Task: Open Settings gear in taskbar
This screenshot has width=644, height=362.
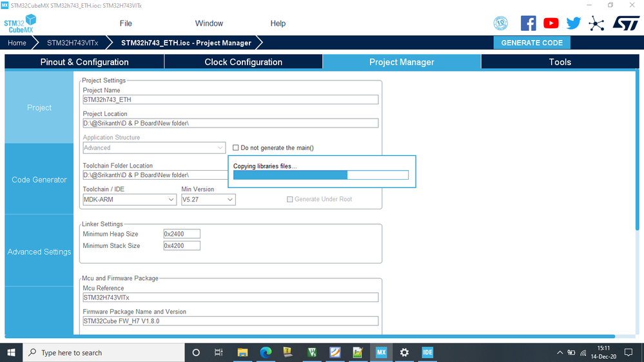Action: [405, 352]
